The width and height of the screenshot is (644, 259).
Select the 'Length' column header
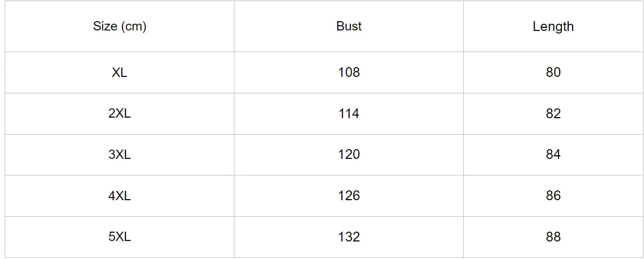tap(553, 26)
